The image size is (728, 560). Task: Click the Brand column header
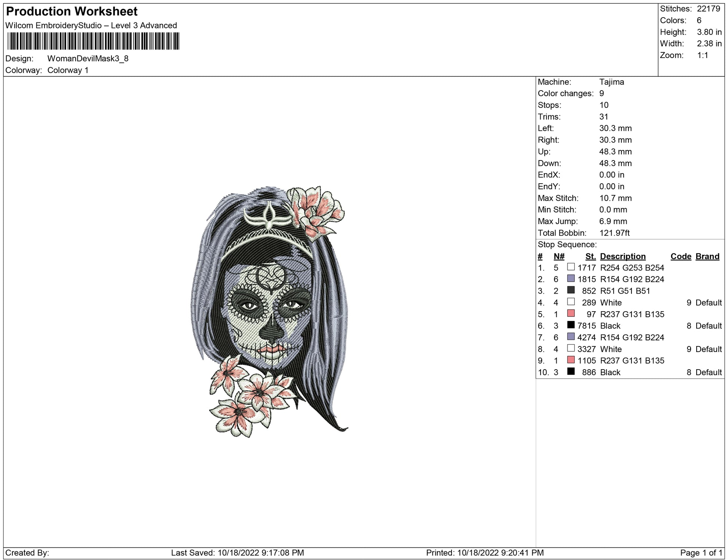[707, 256]
